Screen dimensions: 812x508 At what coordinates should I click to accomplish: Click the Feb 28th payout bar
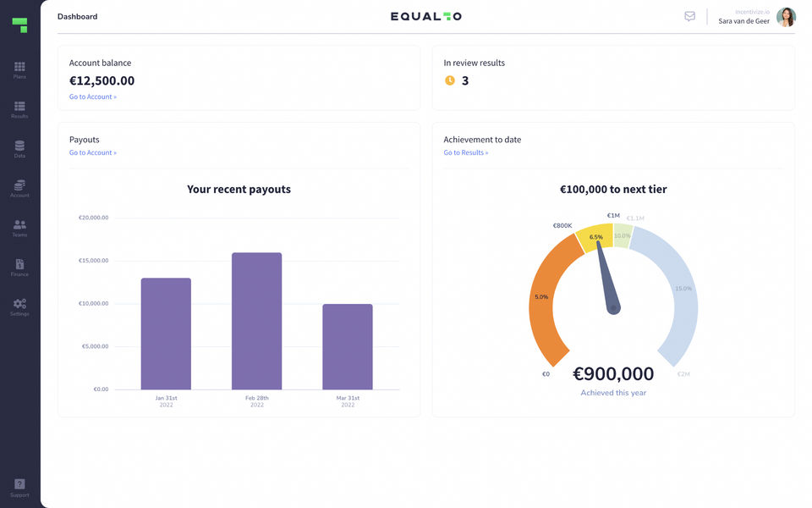tap(257, 321)
